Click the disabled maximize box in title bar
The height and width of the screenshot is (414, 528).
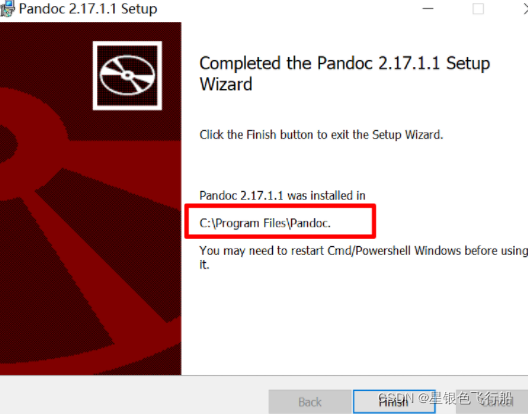[x=478, y=8]
